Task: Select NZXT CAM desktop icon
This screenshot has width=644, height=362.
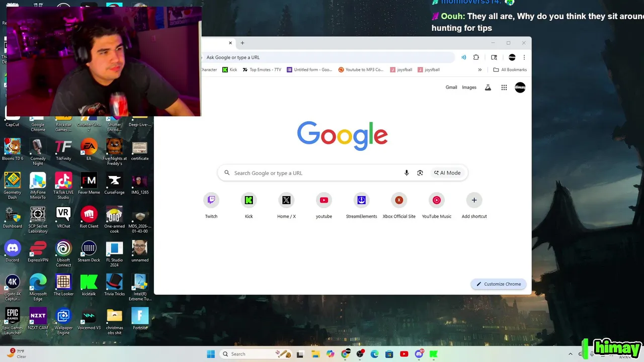Action: pyautogui.click(x=38, y=319)
